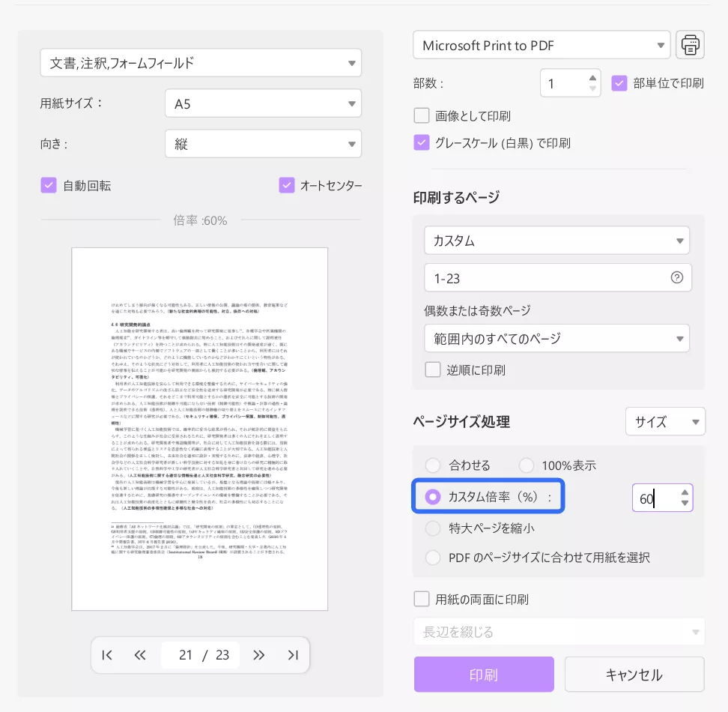Screen dimensions: 728x712
Task: Open 向き 縦 orientation dropdown
Action: click(x=263, y=143)
